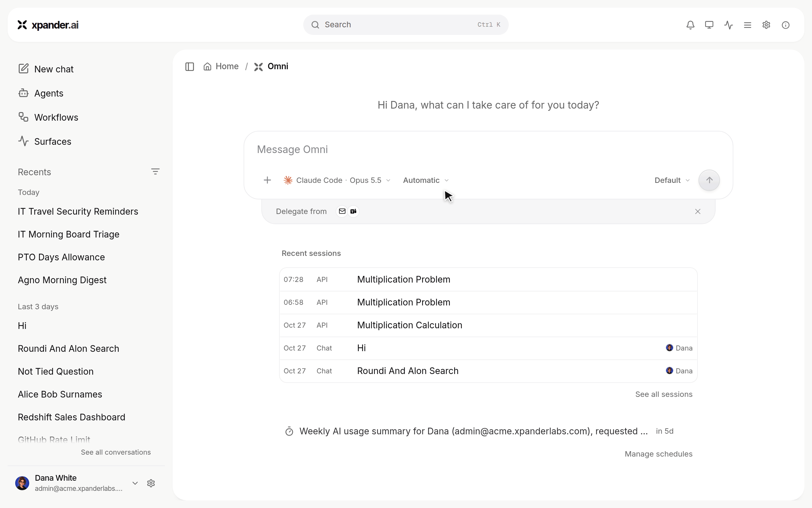Open the notifications bell
This screenshot has height=508, width=812.
(690, 25)
